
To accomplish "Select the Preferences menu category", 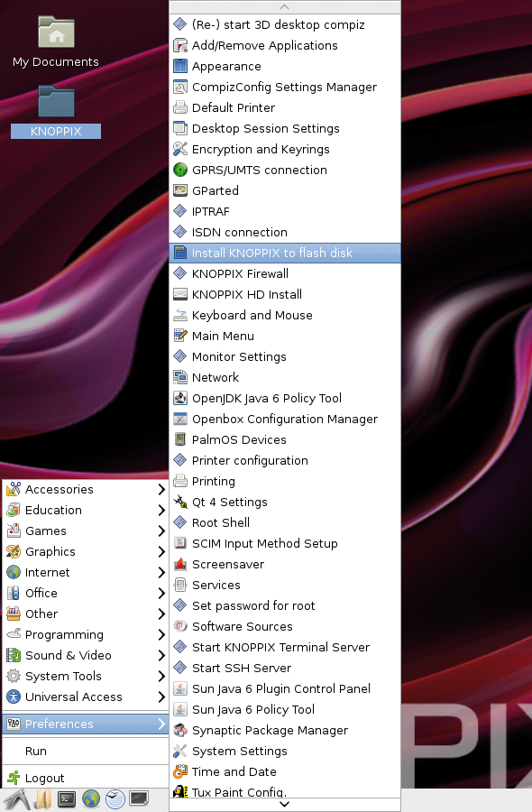I will coord(86,724).
